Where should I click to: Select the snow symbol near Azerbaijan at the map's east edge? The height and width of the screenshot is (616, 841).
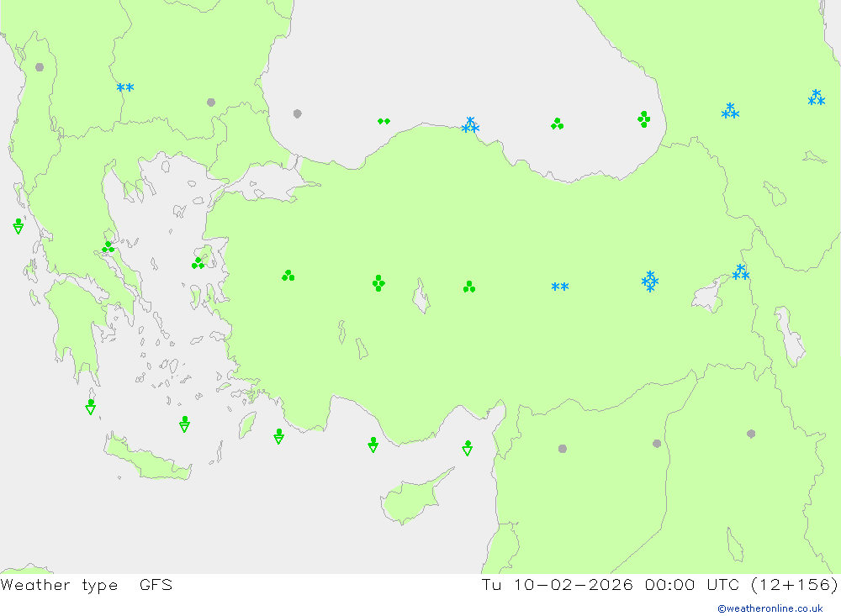coord(817,97)
